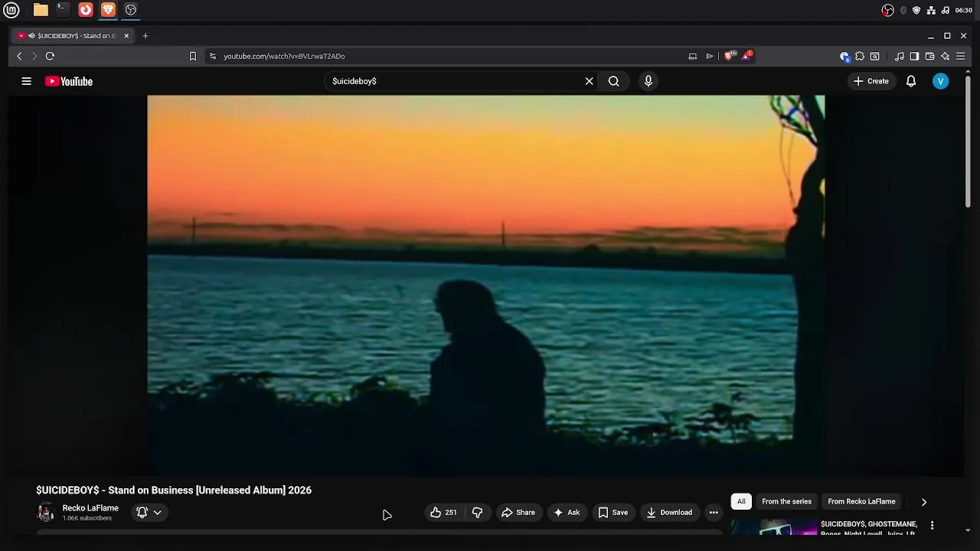Open Firefox from taskbar
Image resolution: width=980 pixels, height=551 pixels.
pyautogui.click(x=86, y=10)
